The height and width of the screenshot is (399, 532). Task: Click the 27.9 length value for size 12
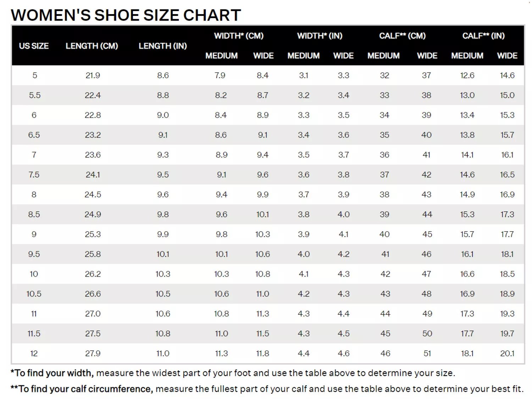point(93,353)
